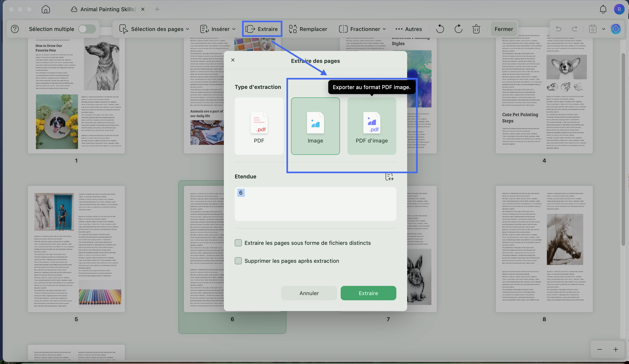The image size is (629, 364).
Task: Select page 6 thumbnail behind dialog
Action: click(x=204, y=249)
